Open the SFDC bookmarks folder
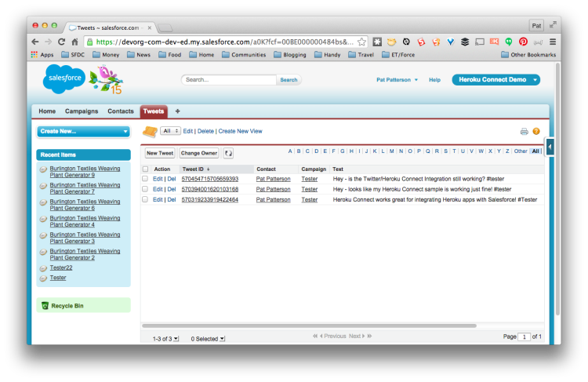The height and width of the screenshot is (382, 588). click(73, 55)
